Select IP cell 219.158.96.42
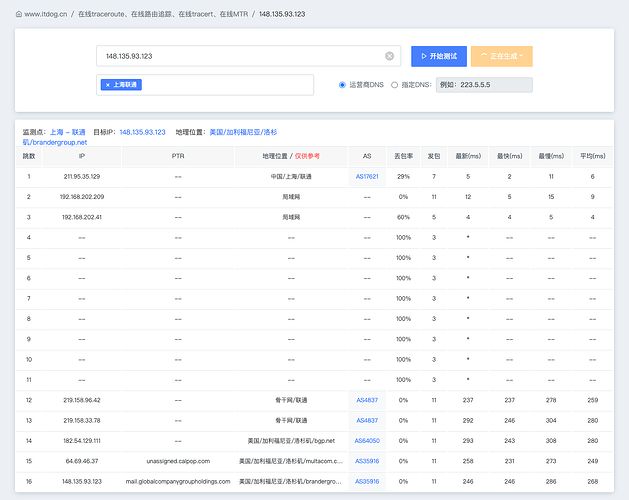 pos(82,400)
